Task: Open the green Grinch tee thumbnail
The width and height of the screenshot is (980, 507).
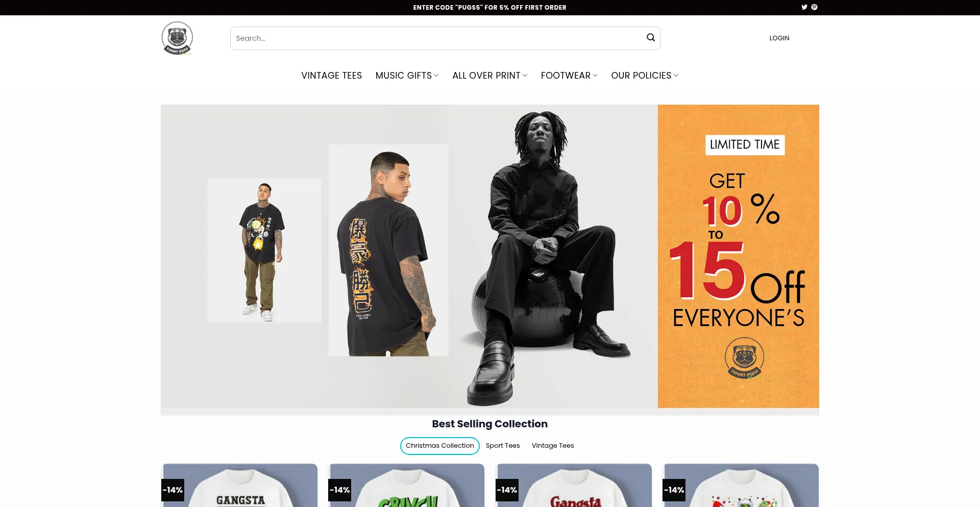Action: 406,486
